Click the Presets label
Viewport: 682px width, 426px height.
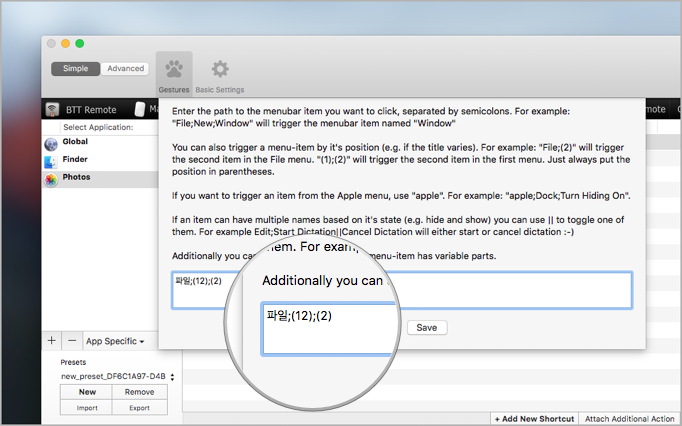click(73, 362)
